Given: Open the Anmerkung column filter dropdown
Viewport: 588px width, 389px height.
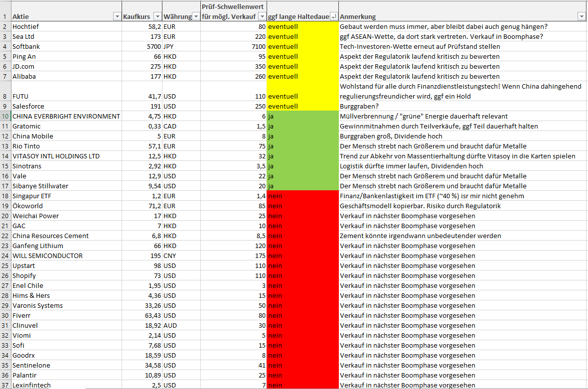Looking at the screenshot, I should [582, 16].
